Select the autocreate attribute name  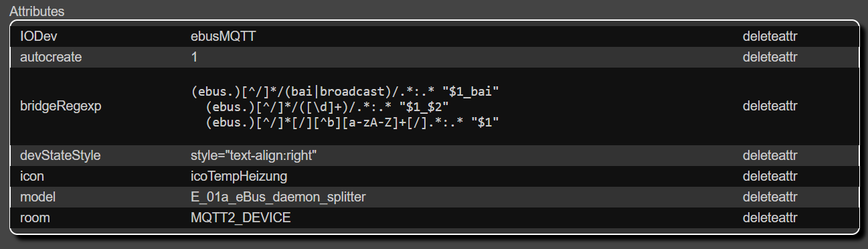click(x=51, y=58)
